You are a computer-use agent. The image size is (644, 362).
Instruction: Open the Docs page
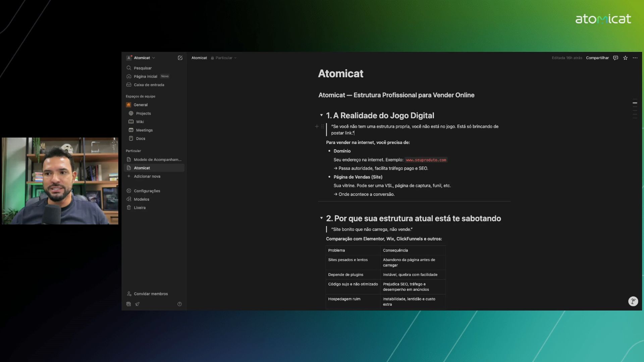point(154,138)
